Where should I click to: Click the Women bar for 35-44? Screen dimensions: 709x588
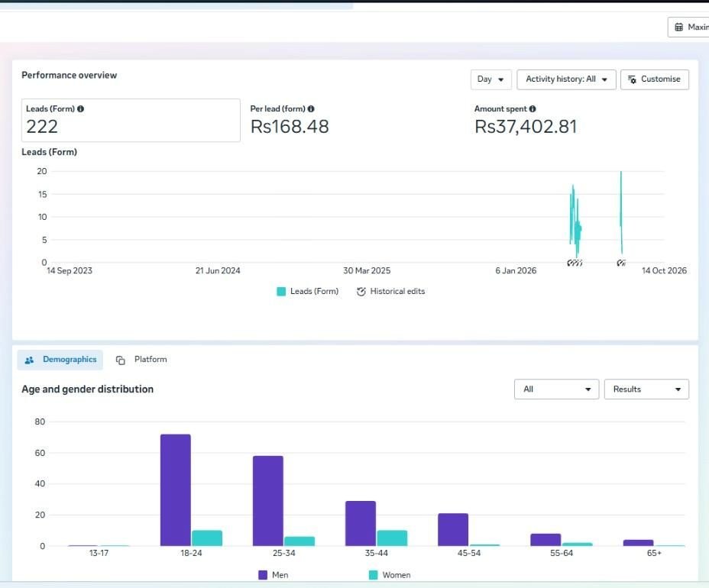(392, 538)
